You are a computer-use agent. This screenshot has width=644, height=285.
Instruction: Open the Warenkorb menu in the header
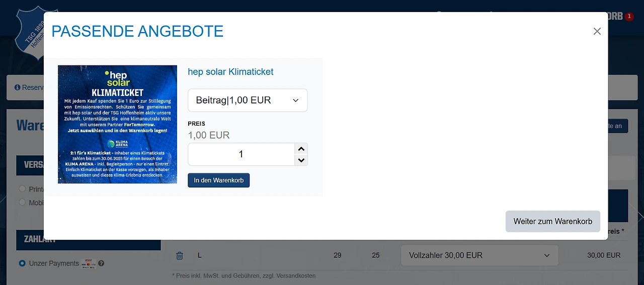coord(615,16)
